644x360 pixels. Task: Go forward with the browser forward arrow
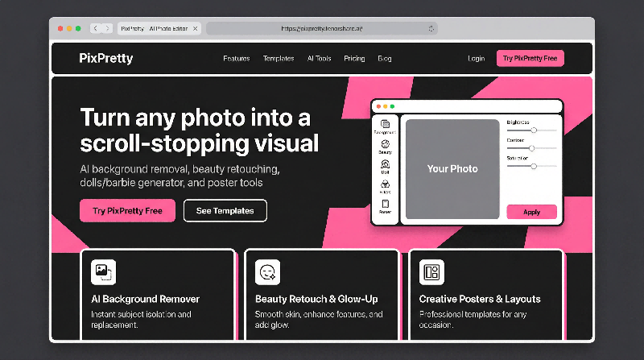pyautogui.click(x=107, y=28)
